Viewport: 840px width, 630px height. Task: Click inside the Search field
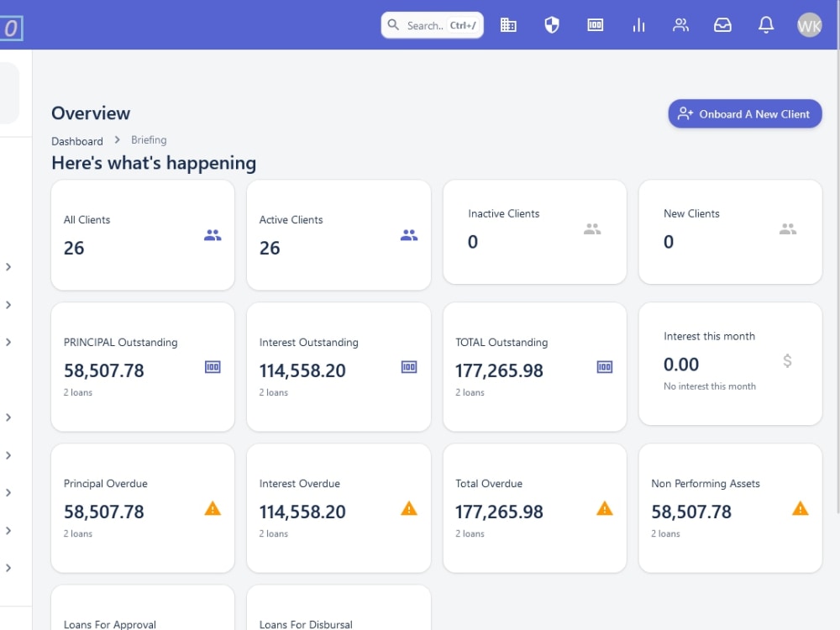[x=432, y=24]
